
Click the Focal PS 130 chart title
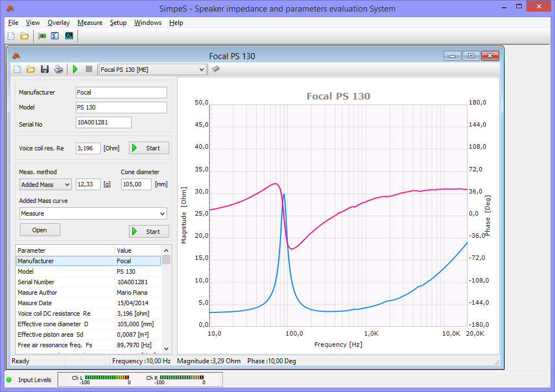point(339,96)
